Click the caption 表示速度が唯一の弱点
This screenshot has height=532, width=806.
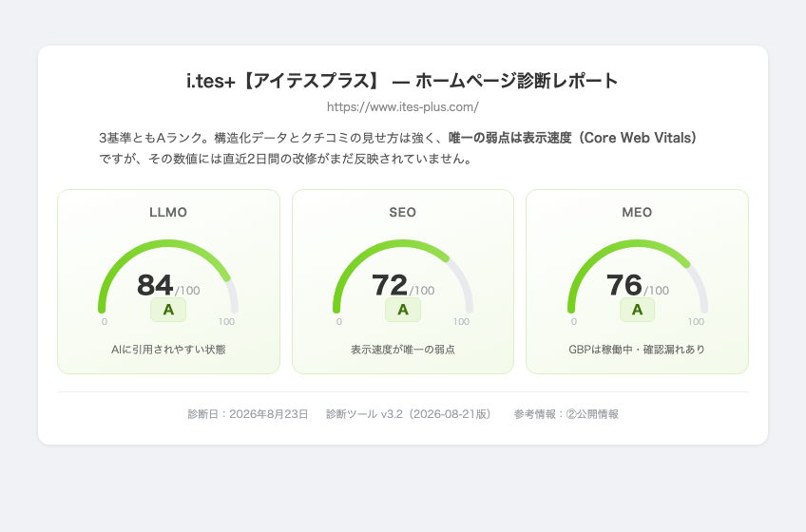(402, 350)
